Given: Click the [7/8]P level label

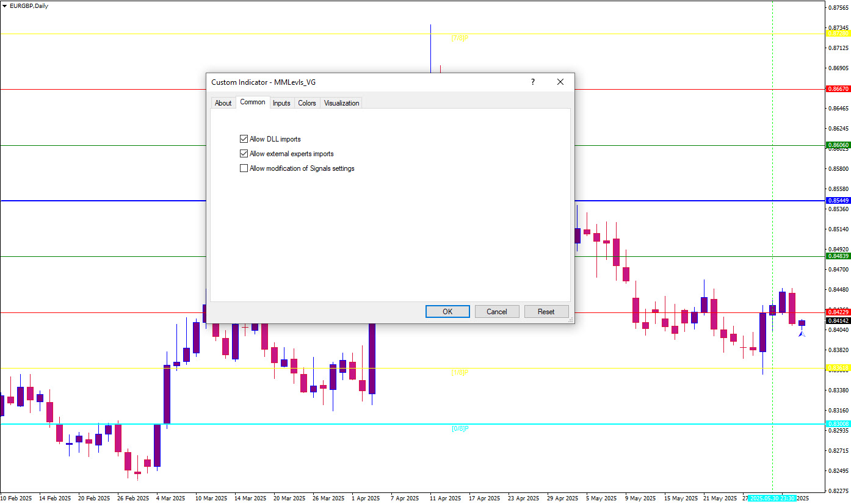Looking at the screenshot, I should [460, 38].
